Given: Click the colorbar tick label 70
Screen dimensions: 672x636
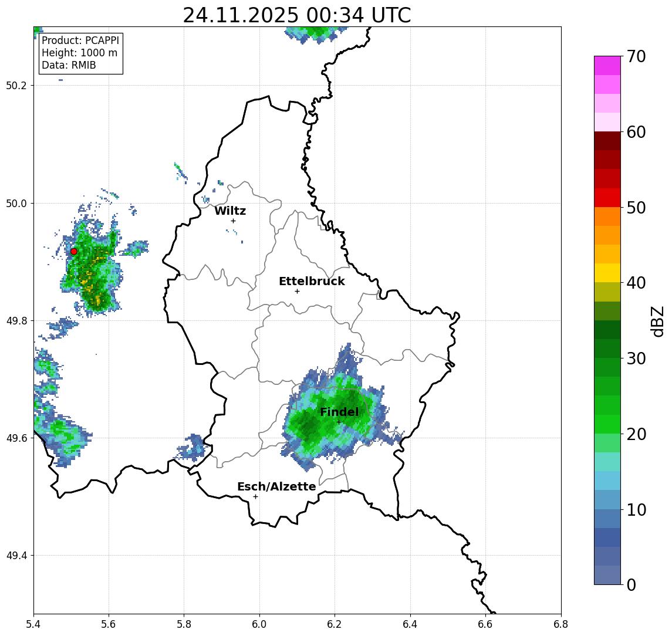Looking at the screenshot, I should (636, 56).
